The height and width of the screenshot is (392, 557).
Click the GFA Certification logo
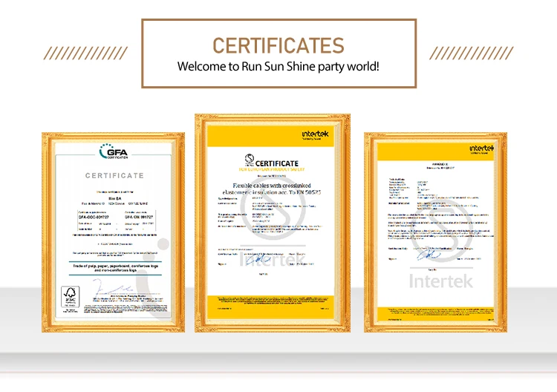(114, 151)
